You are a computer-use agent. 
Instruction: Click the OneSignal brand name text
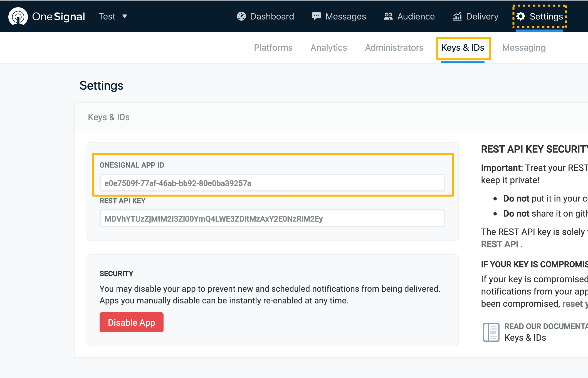(58, 16)
